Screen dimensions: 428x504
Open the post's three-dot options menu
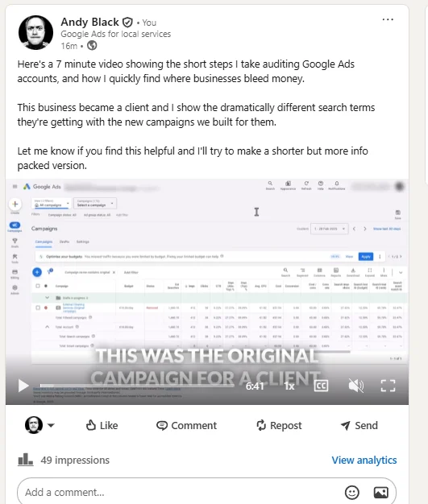388,19
